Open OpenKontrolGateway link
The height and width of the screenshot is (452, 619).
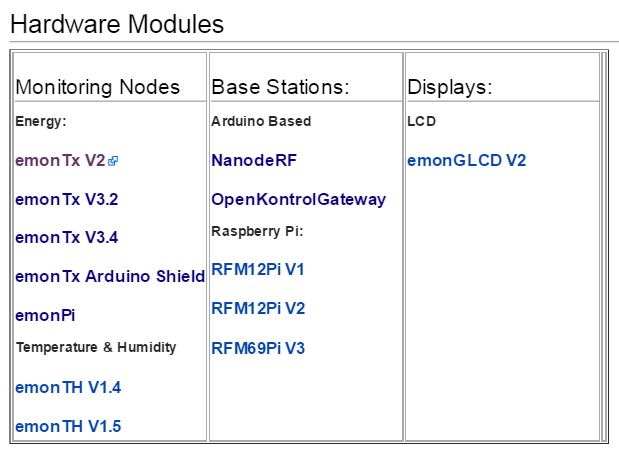tap(298, 200)
